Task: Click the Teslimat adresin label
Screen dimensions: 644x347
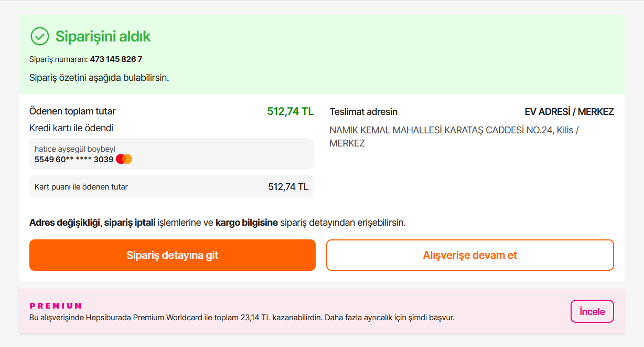Action: tap(363, 112)
